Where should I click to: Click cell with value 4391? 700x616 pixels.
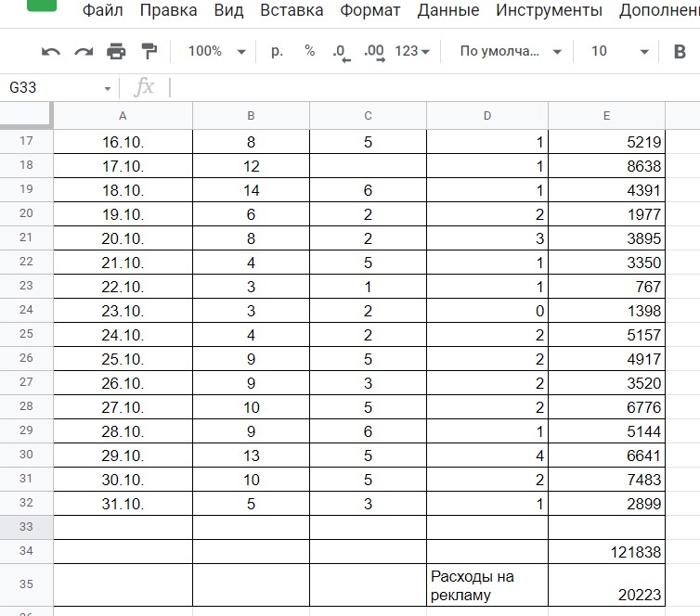pos(606,190)
